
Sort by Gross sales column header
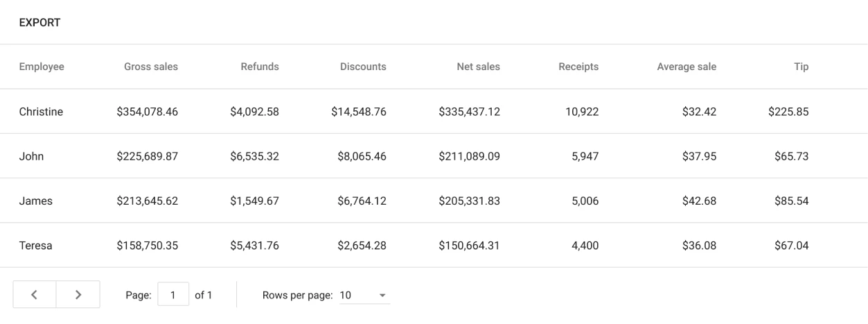click(x=150, y=67)
